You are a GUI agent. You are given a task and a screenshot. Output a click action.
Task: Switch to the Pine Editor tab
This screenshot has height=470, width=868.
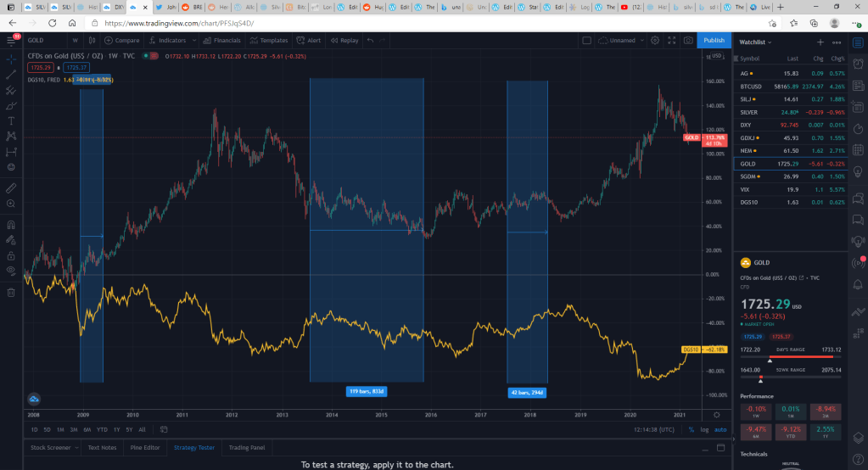145,447
